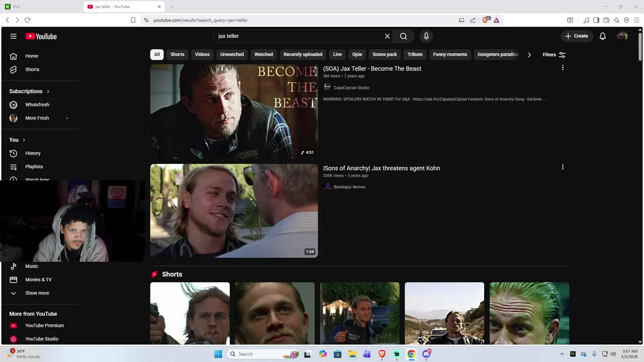Select the Funny moments chip
The width and height of the screenshot is (644, 362).
[x=450, y=54]
